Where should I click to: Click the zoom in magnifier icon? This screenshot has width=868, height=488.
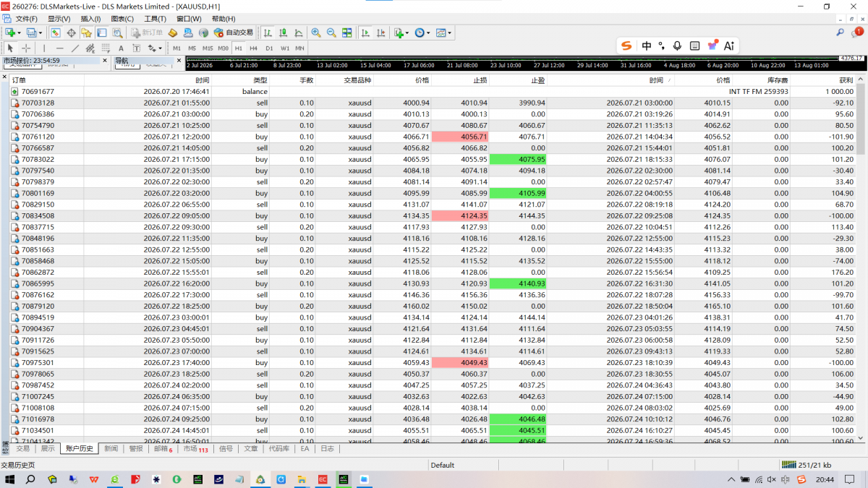pos(316,33)
